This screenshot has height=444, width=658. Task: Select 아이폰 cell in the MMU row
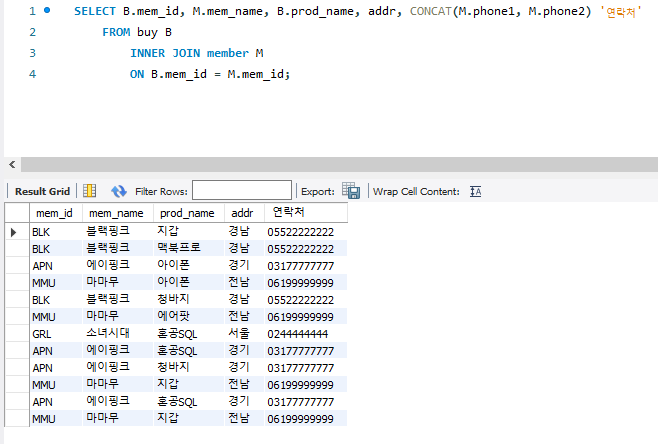click(x=188, y=282)
